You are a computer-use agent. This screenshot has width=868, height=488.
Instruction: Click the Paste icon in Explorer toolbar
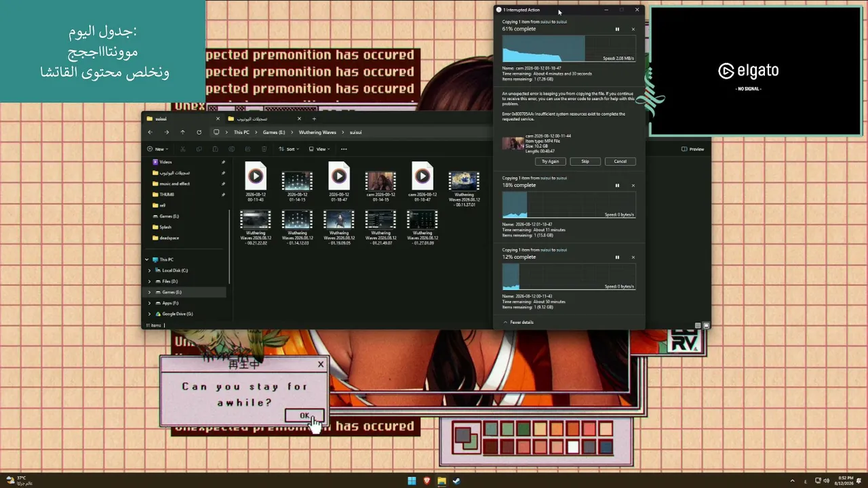[x=215, y=149]
